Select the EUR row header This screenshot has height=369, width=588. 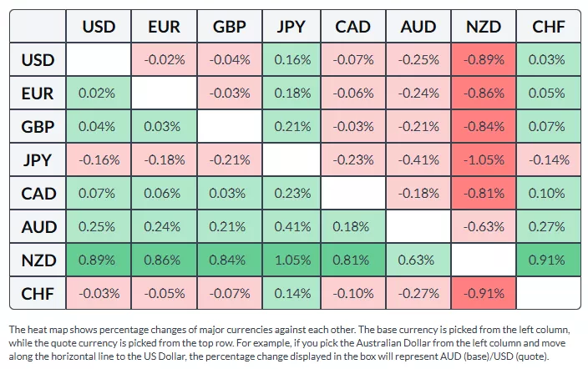pyautogui.click(x=38, y=93)
